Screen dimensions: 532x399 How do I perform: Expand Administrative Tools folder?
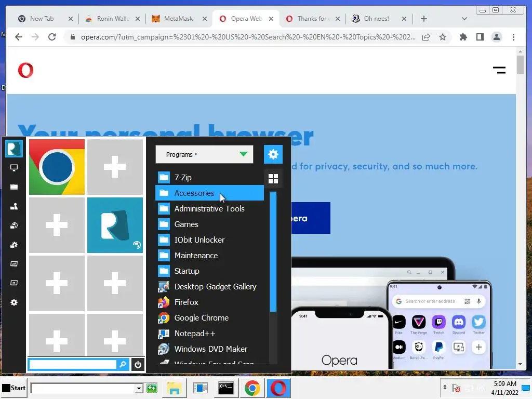click(x=209, y=208)
